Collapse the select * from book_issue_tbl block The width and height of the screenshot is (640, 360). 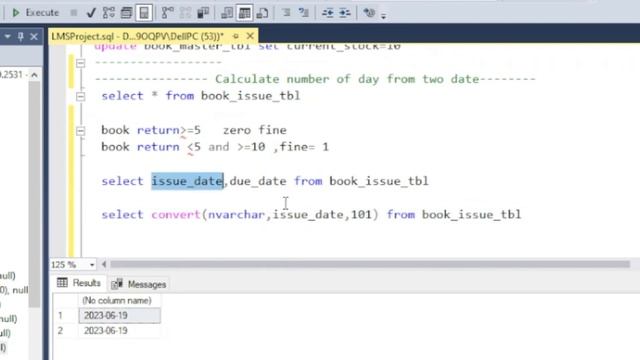80,96
